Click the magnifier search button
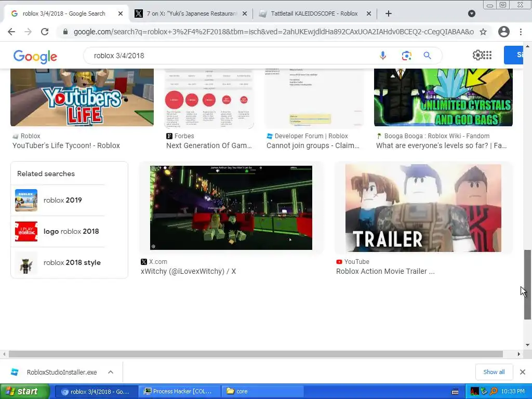The height and width of the screenshot is (399, 532). [427, 56]
